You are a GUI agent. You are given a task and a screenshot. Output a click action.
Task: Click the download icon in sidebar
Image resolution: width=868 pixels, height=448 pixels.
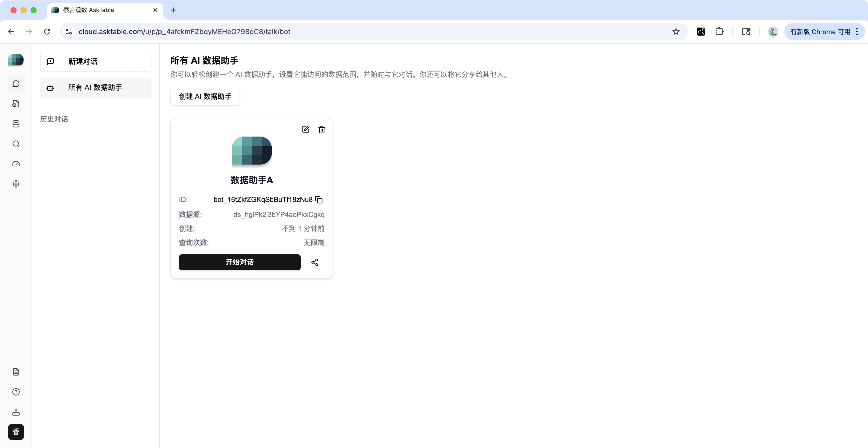pos(16,412)
